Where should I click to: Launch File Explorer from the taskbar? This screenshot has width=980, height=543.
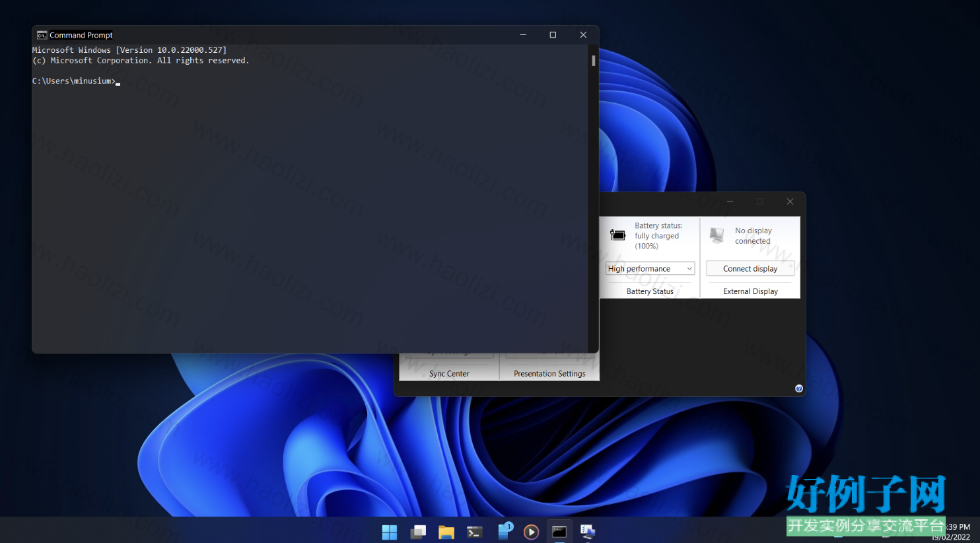tap(446, 532)
